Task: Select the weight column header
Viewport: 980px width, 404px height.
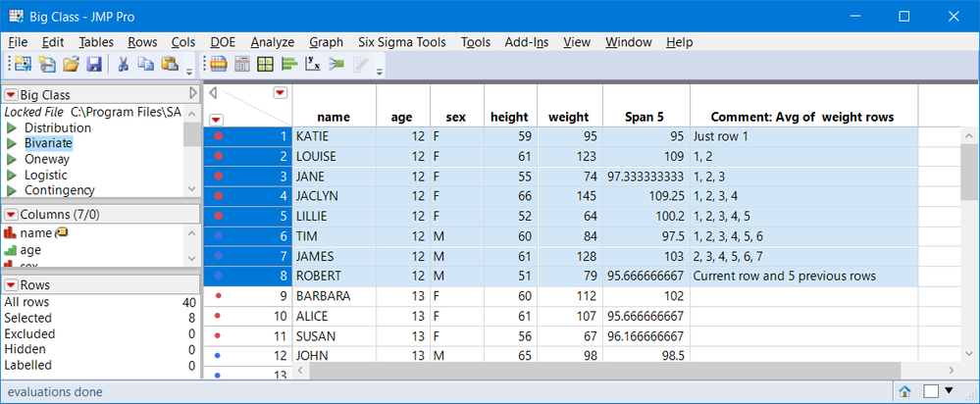Action: (x=569, y=117)
